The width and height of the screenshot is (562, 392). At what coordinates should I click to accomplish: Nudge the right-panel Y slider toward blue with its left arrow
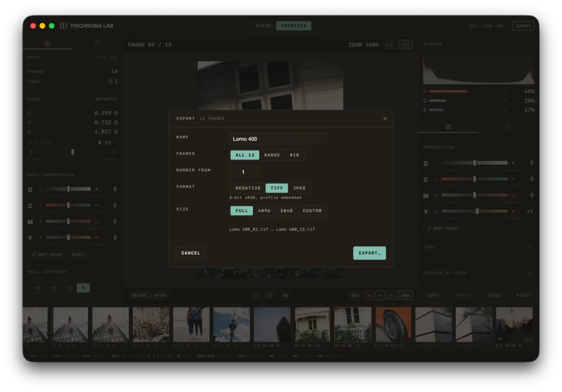[x=436, y=211]
